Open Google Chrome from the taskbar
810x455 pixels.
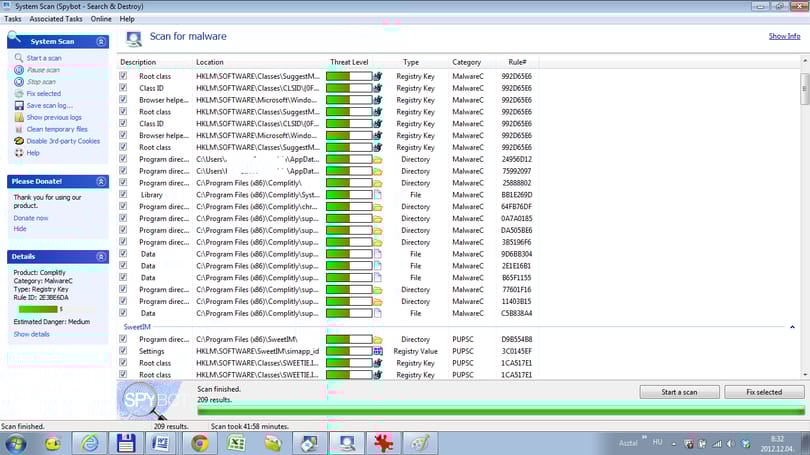pos(199,444)
